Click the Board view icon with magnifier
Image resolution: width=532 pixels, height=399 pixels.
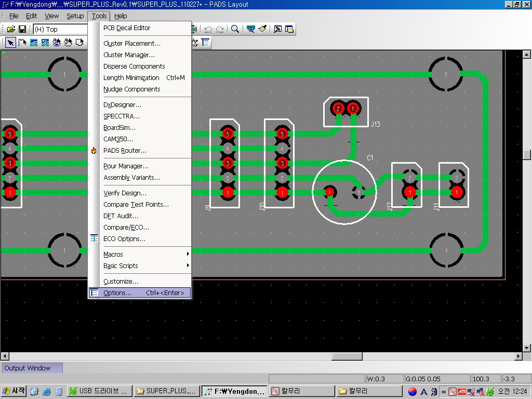click(251, 29)
